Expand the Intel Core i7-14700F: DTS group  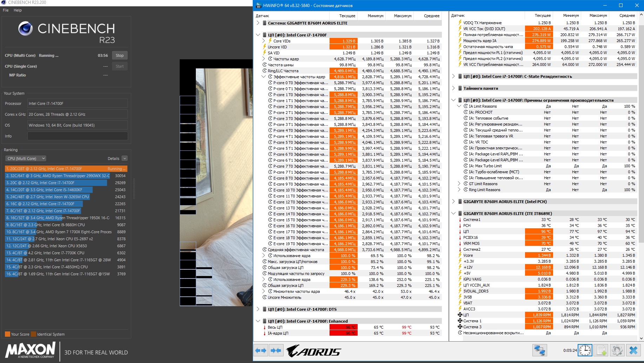tap(258, 309)
